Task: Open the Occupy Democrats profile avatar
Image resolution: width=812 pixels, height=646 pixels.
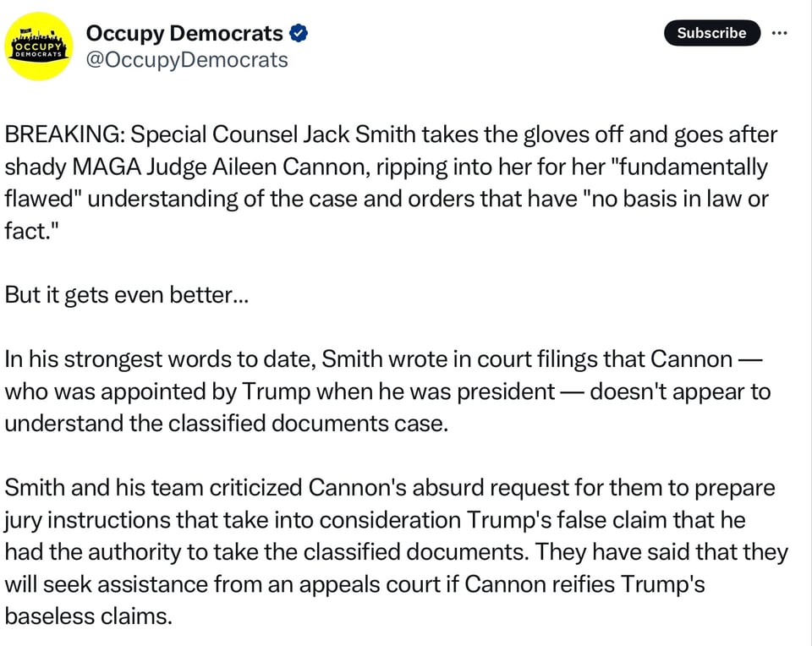Action: pos(39,47)
